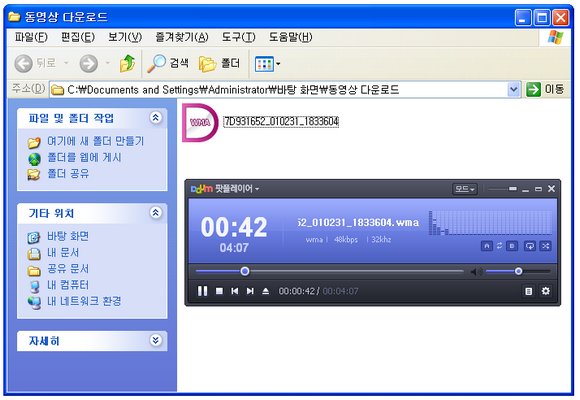Pause playback in Daum PotPlayer

[202, 291]
